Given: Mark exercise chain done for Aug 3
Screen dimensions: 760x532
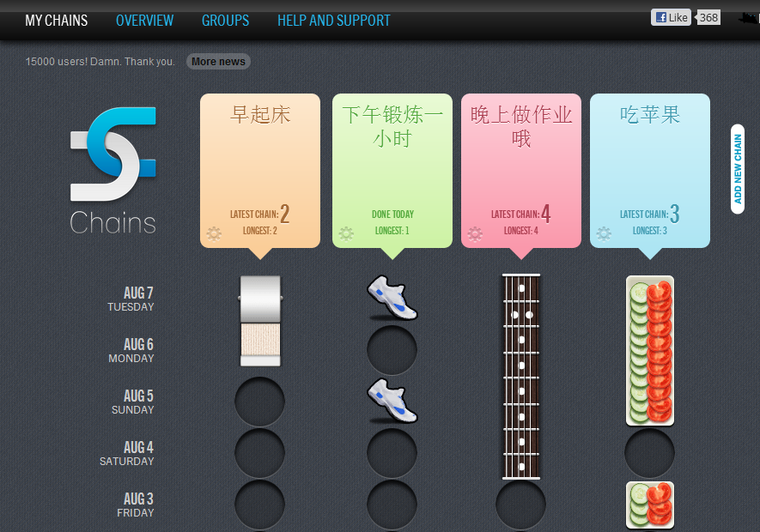Looking at the screenshot, I should pos(392,504).
